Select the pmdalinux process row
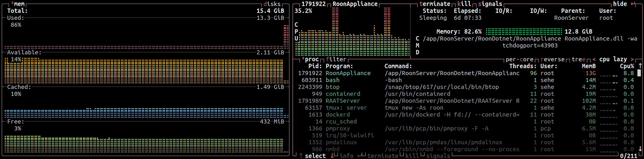 pyautogui.click(x=466, y=142)
